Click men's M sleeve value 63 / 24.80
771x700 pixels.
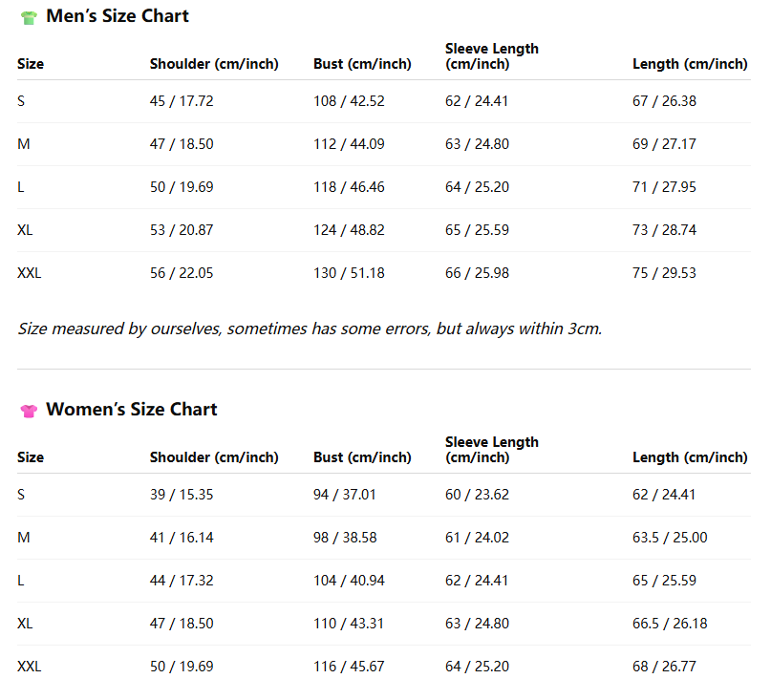pyautogui.click(x=477, y=143)
